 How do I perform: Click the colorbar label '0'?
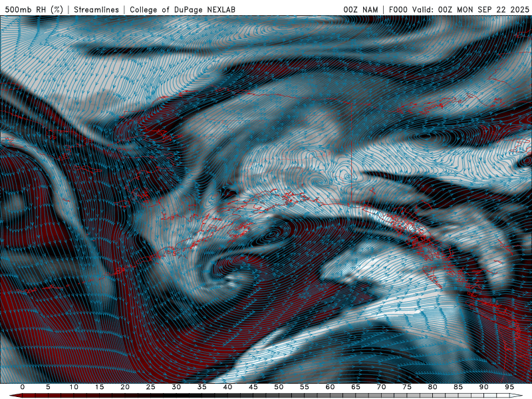pos(23,387)
